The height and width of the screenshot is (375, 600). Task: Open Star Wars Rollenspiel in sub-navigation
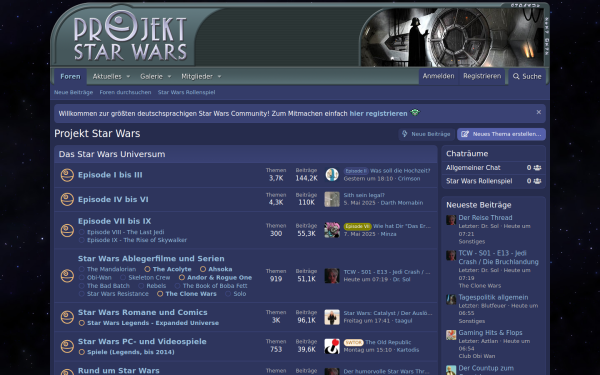click(x=186, y=92)
